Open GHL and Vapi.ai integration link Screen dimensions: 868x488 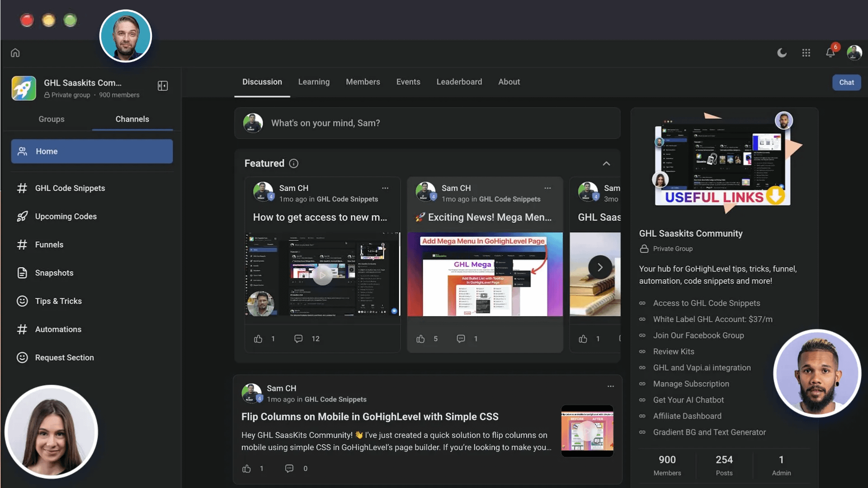[702, 368]
